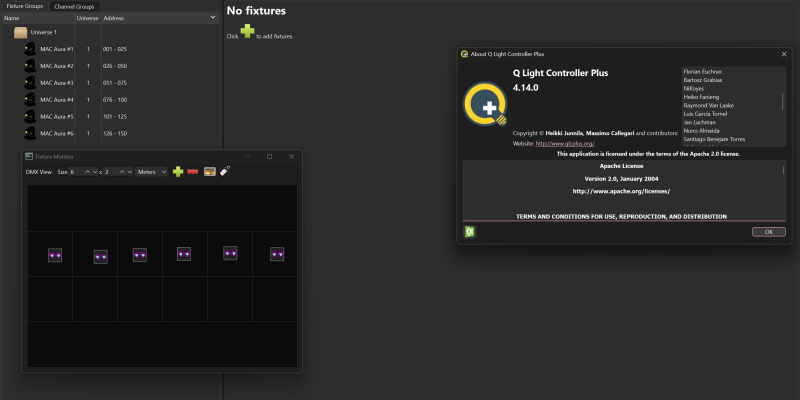The width and height of the screenshot is (800, 400).
Task: Select the third fixture in the monitor grid
Action: coord(140,255)
